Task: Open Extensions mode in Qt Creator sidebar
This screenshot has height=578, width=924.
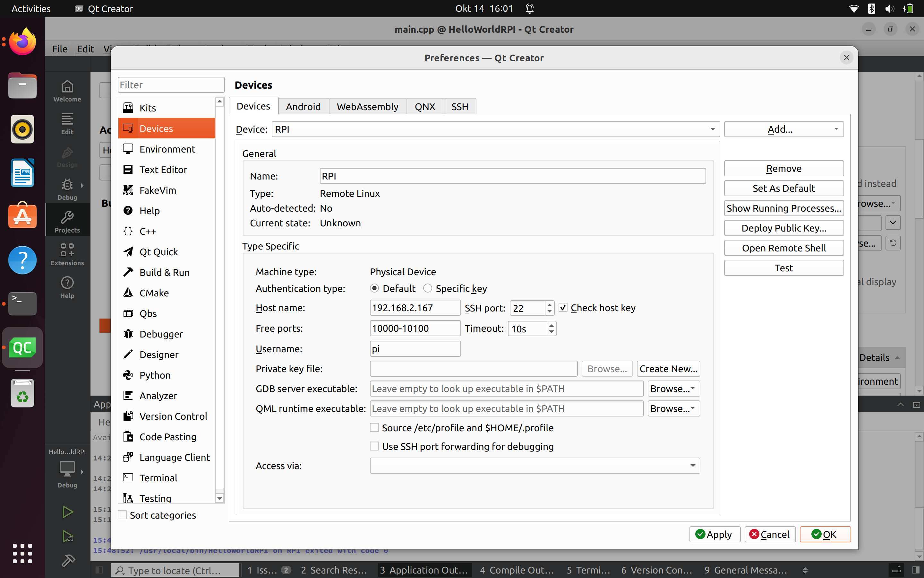Action: [67, 255]
